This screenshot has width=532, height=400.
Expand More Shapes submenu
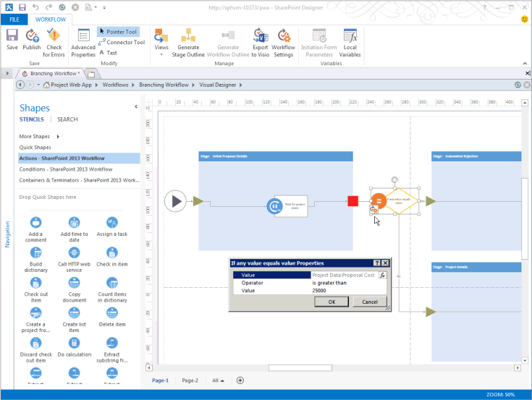point(40,136)
